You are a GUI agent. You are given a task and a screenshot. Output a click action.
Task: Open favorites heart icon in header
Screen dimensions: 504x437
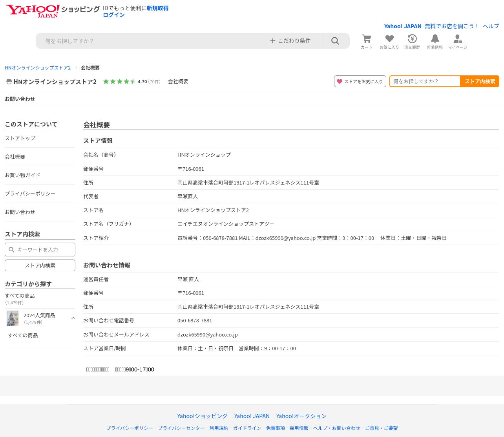coord(389,41)
